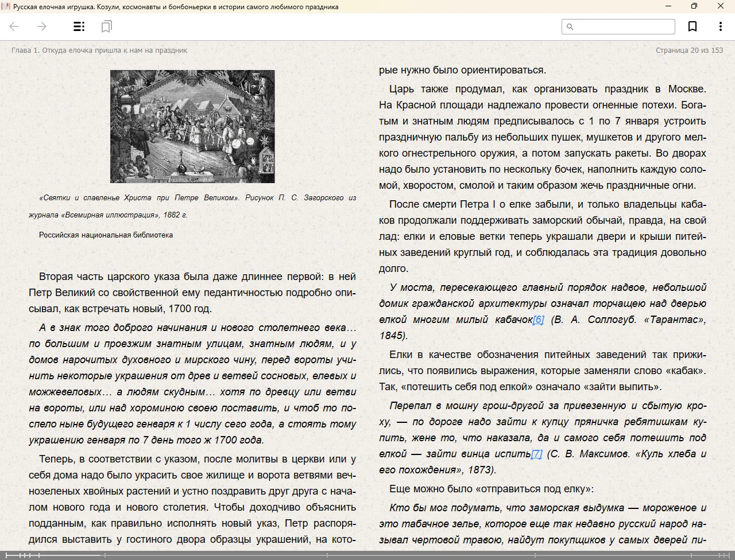Click the magnifier icon in search box
The height and width of the screenshot is (560, 735).
[570, 27]
